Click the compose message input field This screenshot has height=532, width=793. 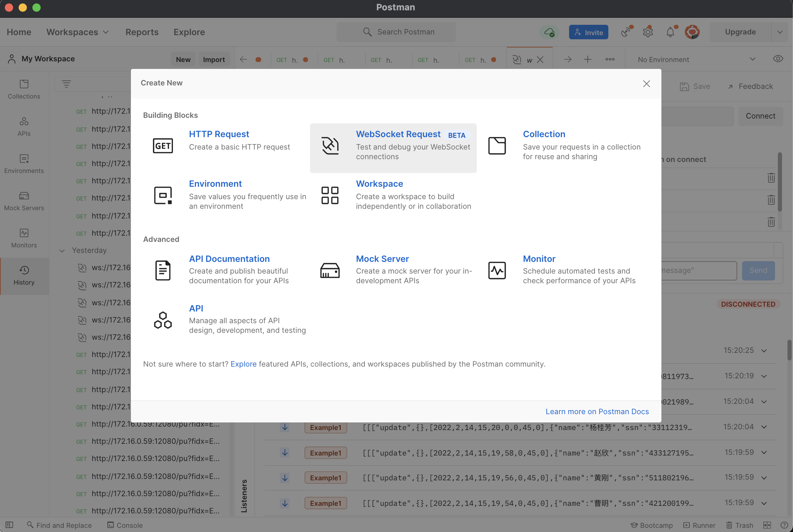click(699, 270)
